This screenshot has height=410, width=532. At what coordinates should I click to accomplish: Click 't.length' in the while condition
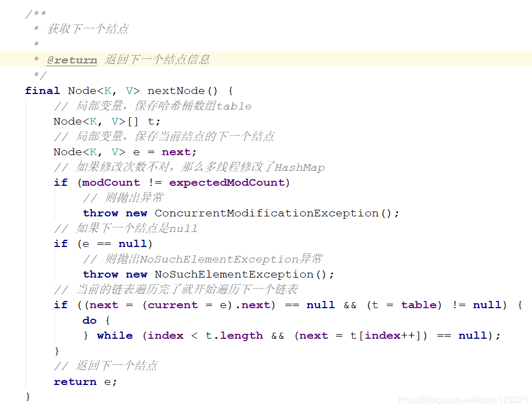point(234,335)
